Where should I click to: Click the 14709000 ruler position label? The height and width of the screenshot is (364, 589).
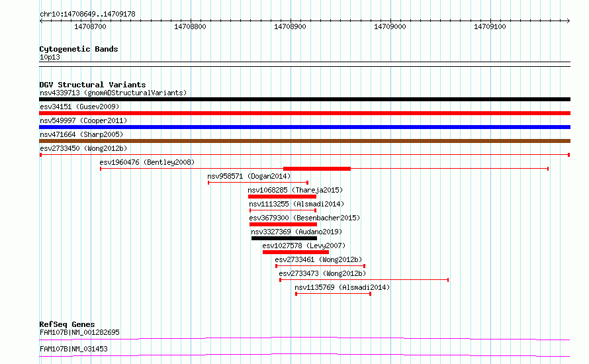390,26
